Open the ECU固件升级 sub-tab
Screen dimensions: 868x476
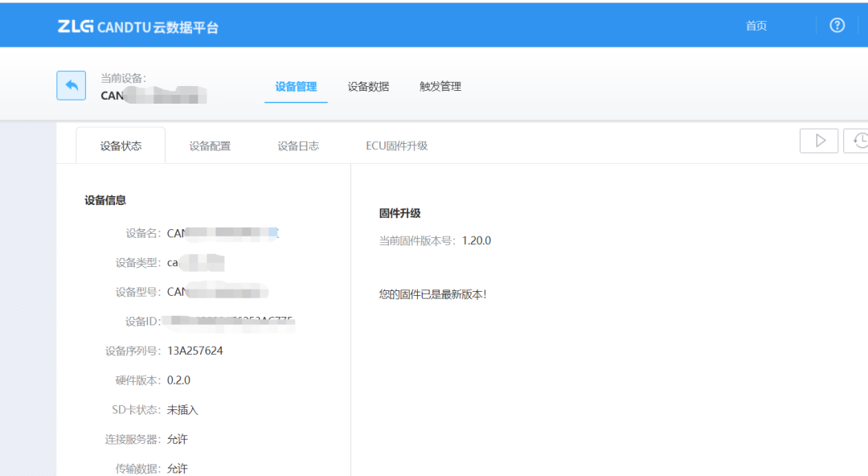click(395, 146)
